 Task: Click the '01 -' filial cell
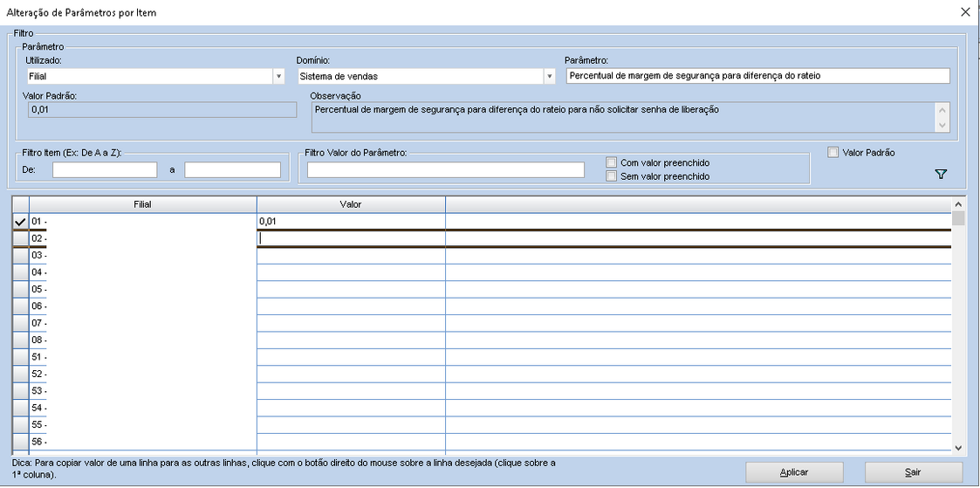[142, 221]
